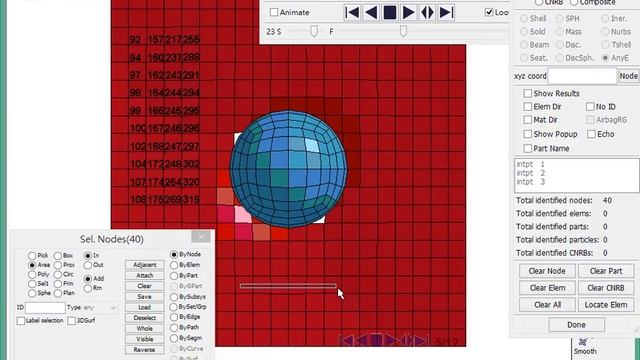Choose the Add radio option
The width and height of the screenshot is (640, 360).
88,279
